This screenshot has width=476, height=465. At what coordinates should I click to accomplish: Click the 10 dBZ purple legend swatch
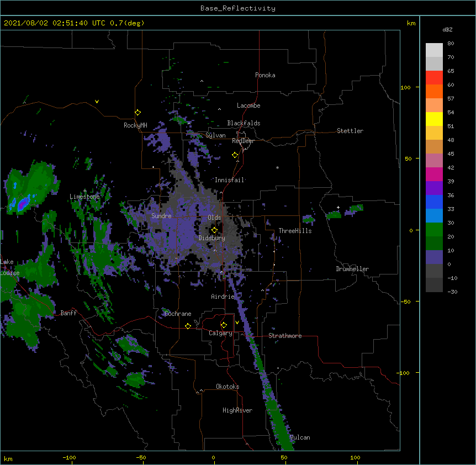pyautogui.click(x=434, y=257)
